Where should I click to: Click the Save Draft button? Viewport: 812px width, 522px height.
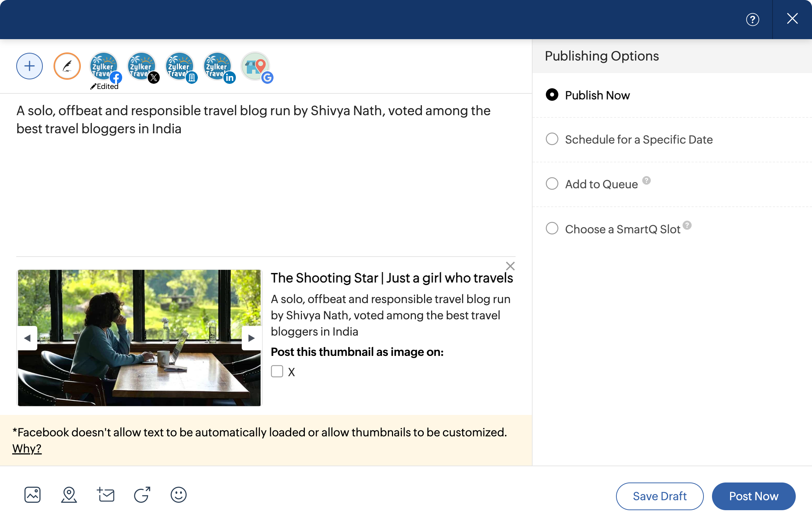click(x=660, y=496)
